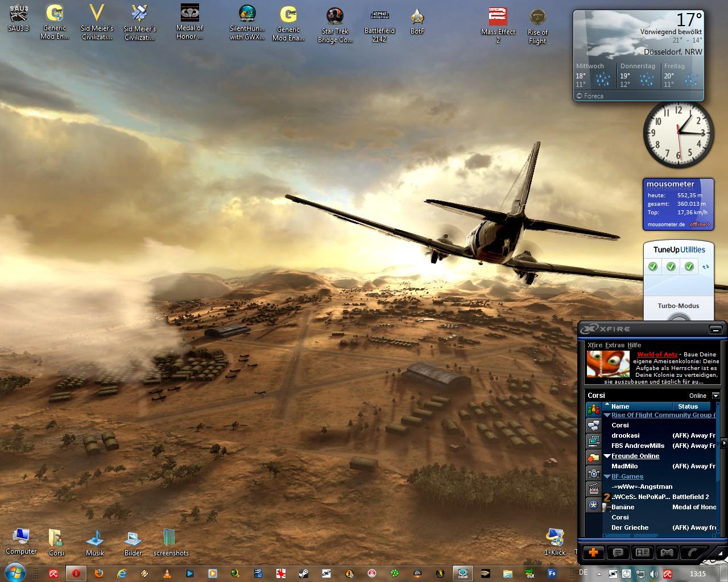Image resolution: width=728 pixels, height=582 pixels.
Task: Open the Fs taskbar icon
Action: [552, 573]
